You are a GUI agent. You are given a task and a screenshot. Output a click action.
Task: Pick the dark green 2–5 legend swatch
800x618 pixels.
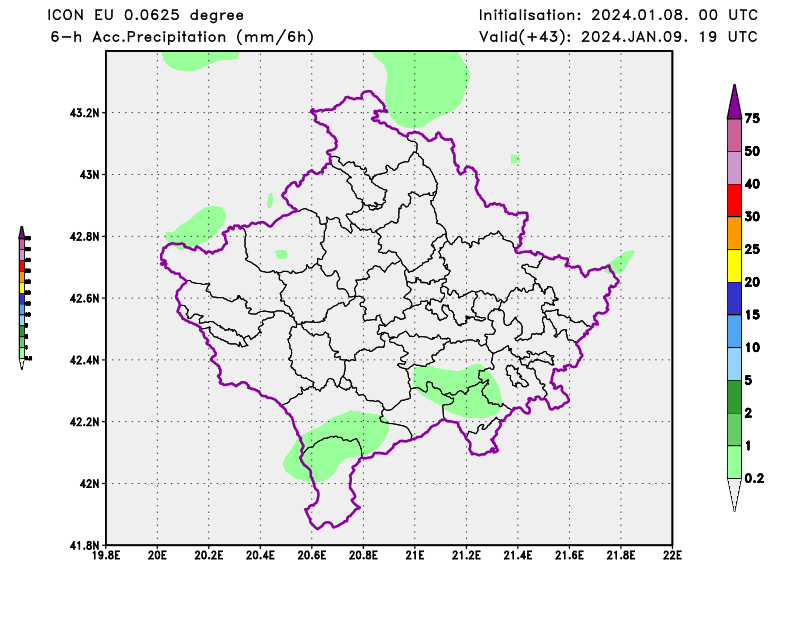pyautogui.click(x=734, y=397)
